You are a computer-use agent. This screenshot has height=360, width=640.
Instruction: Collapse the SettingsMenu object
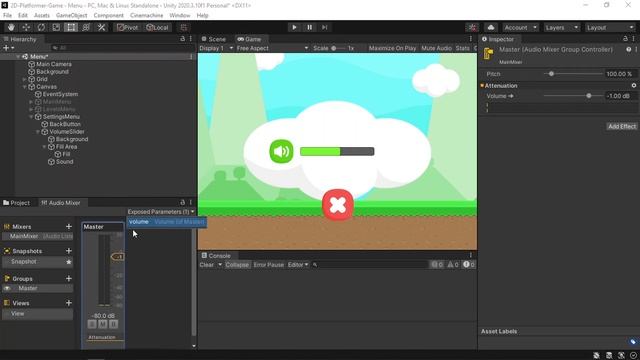coord(31,117)
